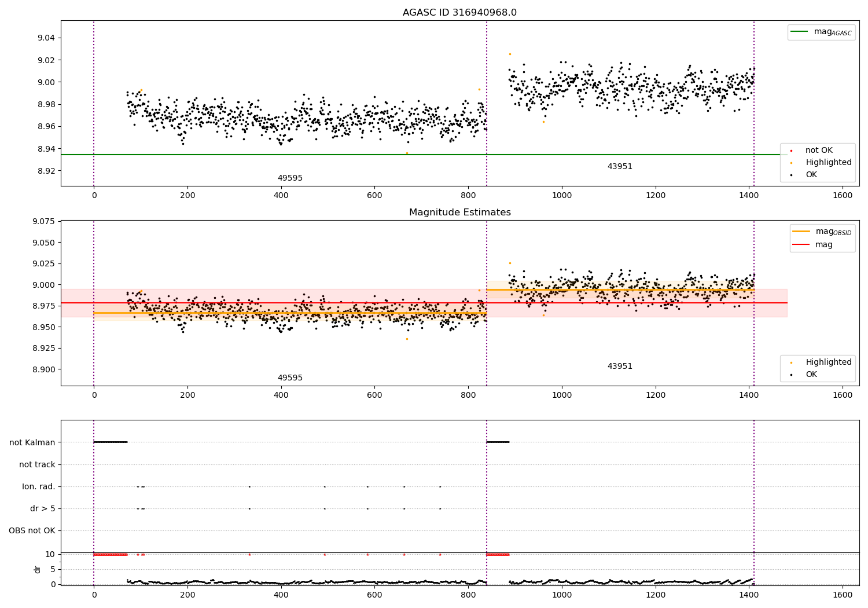The height and width of the screenshot is (608, 868).
Task: Click 'Highlighted' legend entry in Magnitude Estimates plot
Action: [x=821, y=362]
